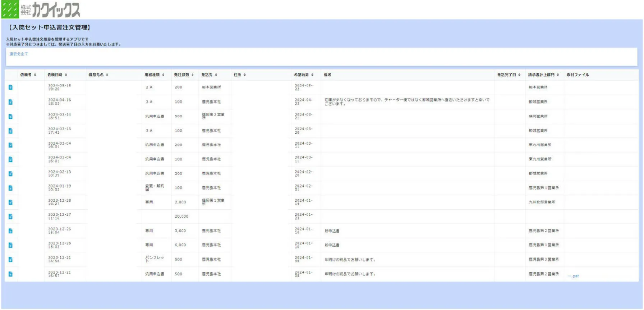
Task: Open record icon for 2024-04-16 18:03 entry
Action: tap(10, 102)
